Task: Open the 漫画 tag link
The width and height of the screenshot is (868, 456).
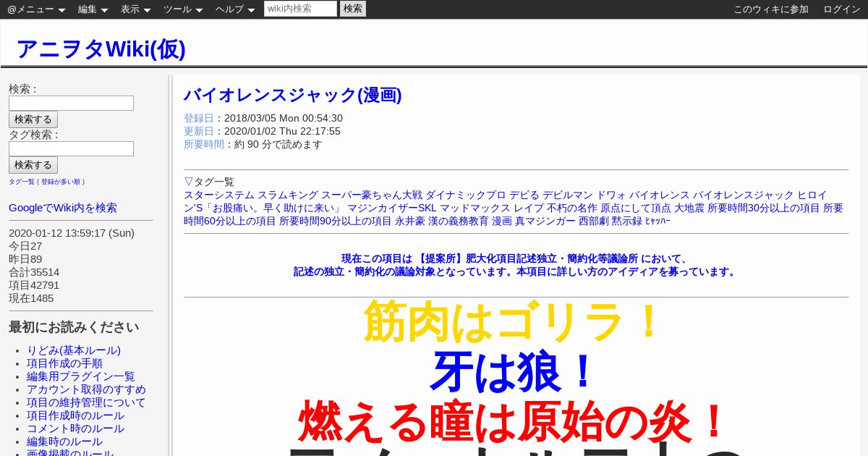Action: point(502,221)
